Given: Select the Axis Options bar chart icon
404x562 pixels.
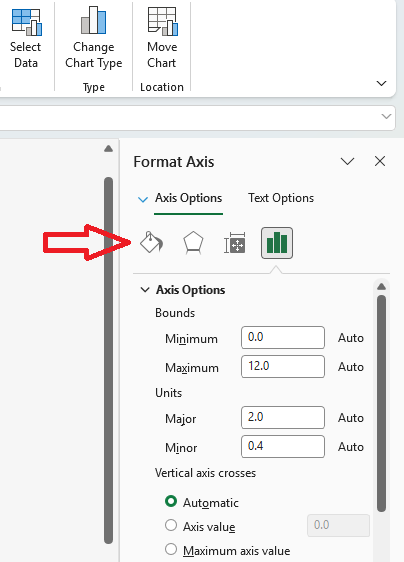Looking at the screenshot, I should pyautogui.click(x=277, y=243).
